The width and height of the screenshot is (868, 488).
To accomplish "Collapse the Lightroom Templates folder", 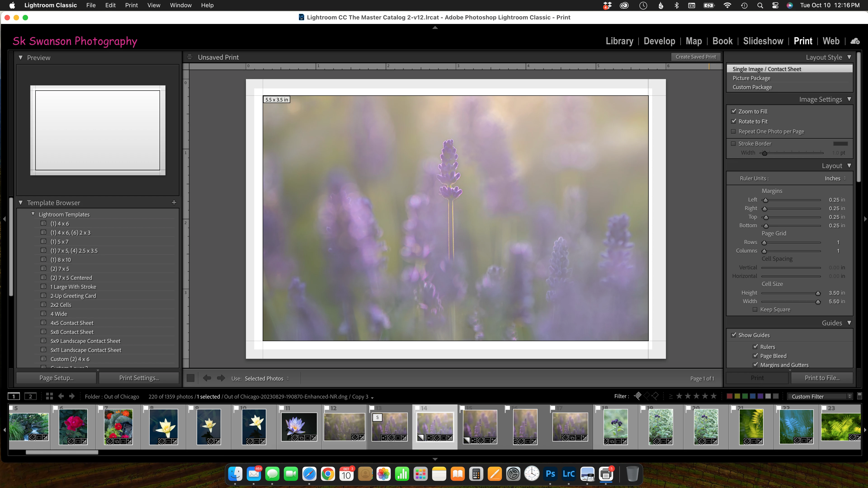I will (x=33, y=214).
